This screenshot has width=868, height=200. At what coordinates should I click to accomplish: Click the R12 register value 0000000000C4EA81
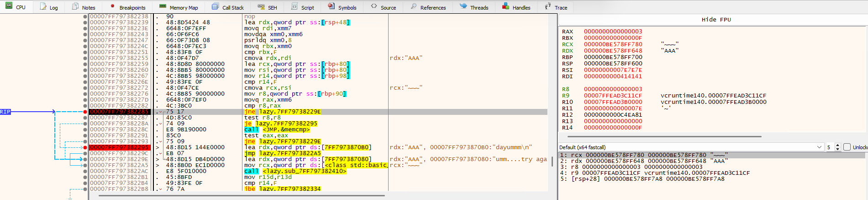click(613, 115)
